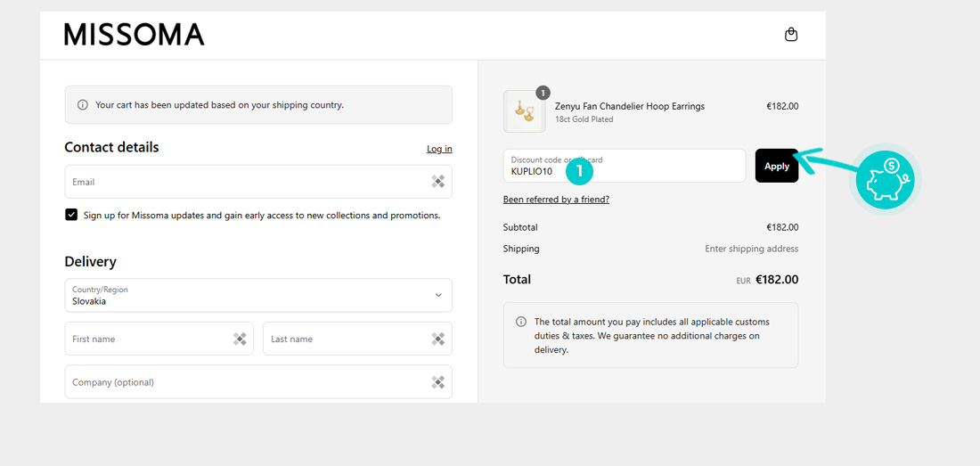The width and height of the screenshot is (980, 466).
Task: Open the shopping bag icon in header
Action: (x=791, y=35)
